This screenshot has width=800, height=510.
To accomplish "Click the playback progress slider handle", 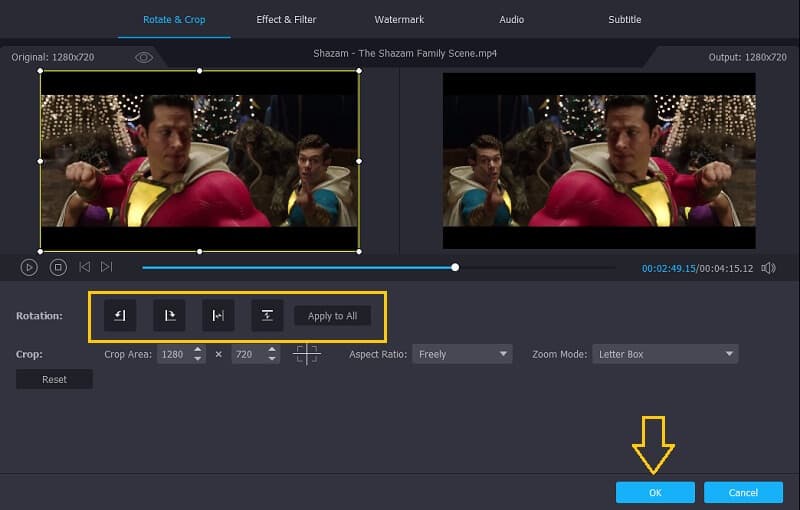I will [455, 267].
